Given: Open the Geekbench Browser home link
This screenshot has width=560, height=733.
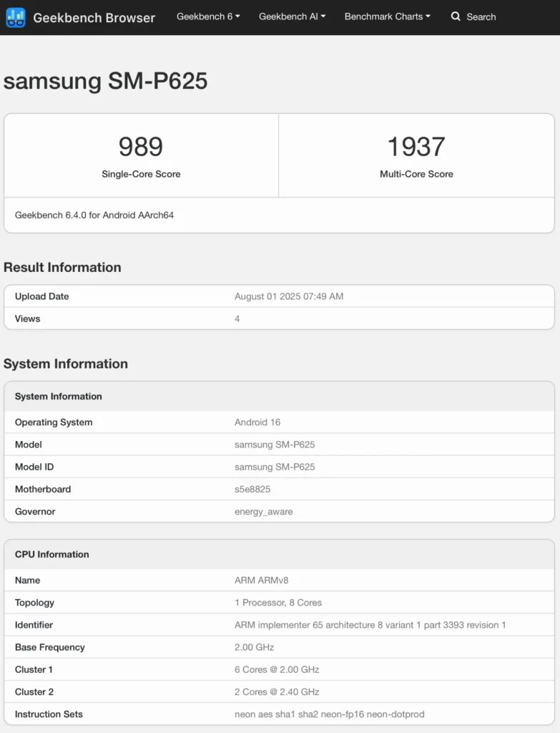Looking at the screenshot, I should click(94, 18).
